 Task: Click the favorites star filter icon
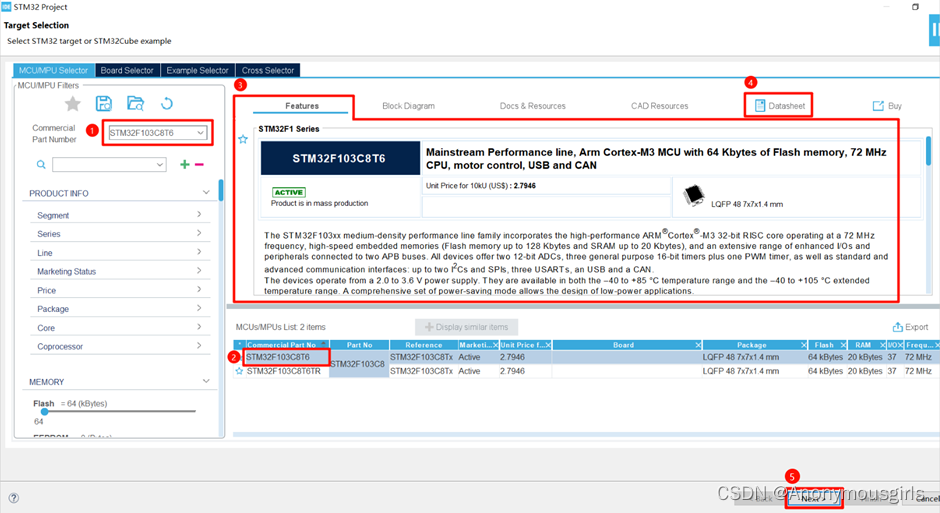point(73,104)
